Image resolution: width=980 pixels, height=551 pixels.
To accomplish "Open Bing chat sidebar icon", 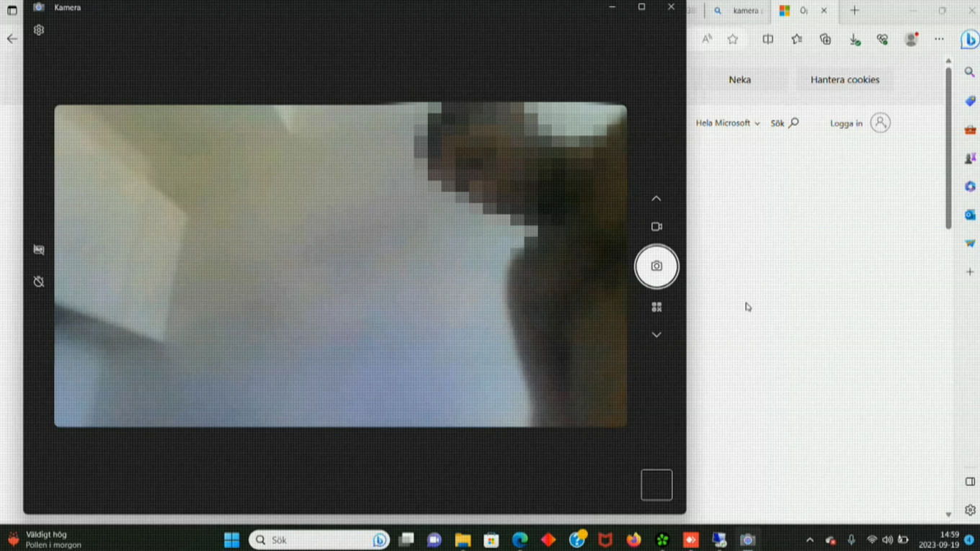I will click(x=969, y=40).
